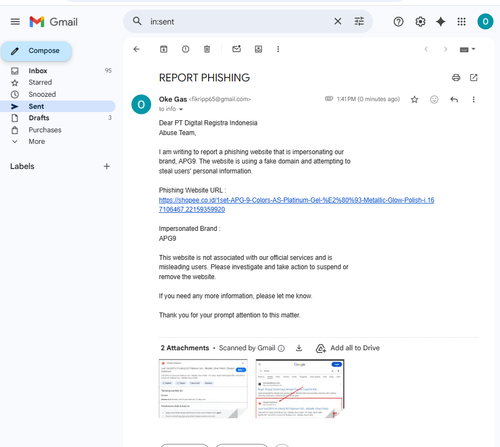Click the attachment paperclip indicator
Image resolution: width=500 pixels, height=447 pixels.
pos(329,99)
